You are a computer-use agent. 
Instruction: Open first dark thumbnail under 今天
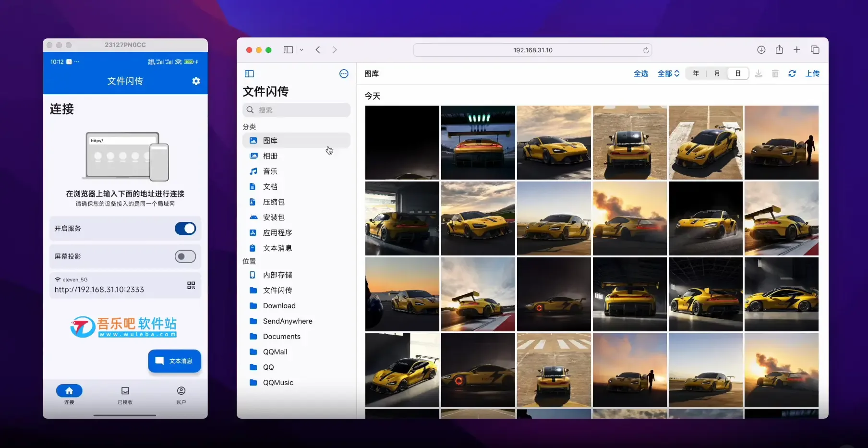pyautogui.click(x=402, y=143)
